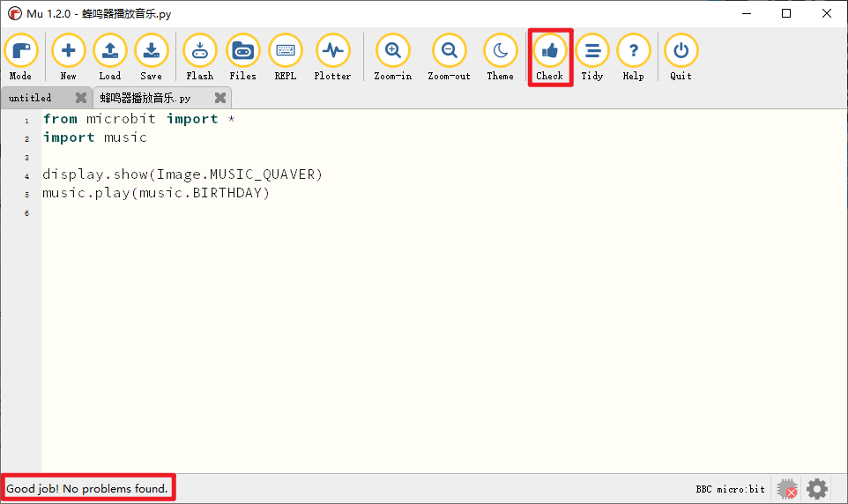The image size is (848, 504).
Task: Place cursor on 'import music' line
Action: pos(94,137)
